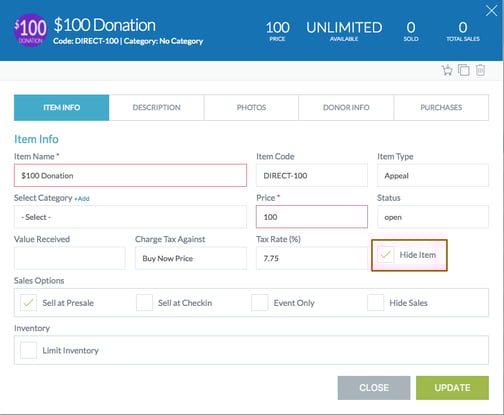This screenshot has height=415, width=504.
Task: Enable the Sell at Checkin checkbox
Action: 144,303
